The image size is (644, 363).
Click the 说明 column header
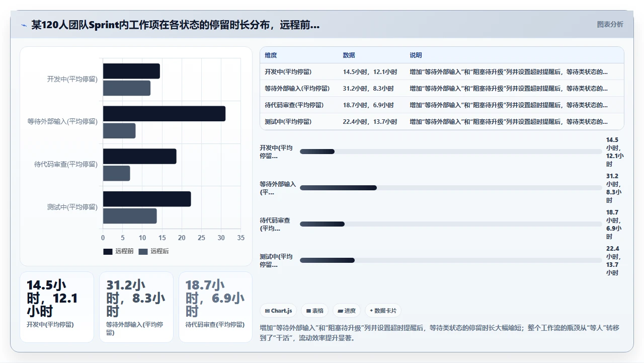point(416,55)
